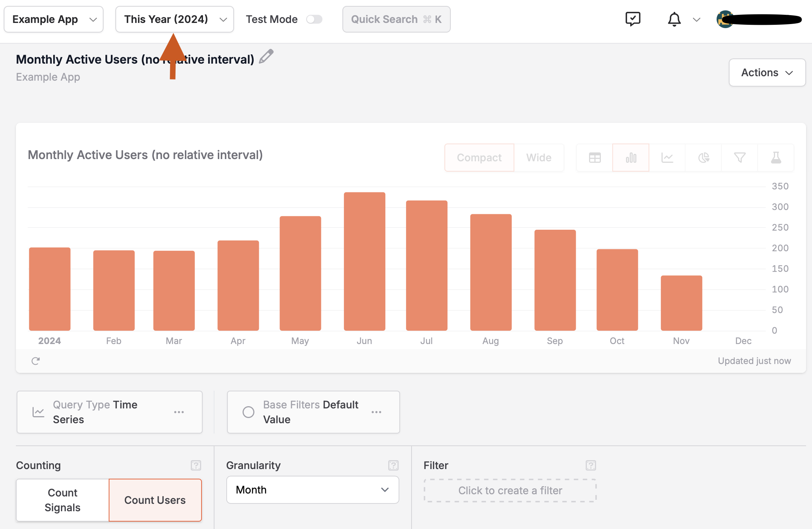This screenshot has height=529, width=812.
Task: Open This Year (2024) date dropdown
Action: (175, 19)
